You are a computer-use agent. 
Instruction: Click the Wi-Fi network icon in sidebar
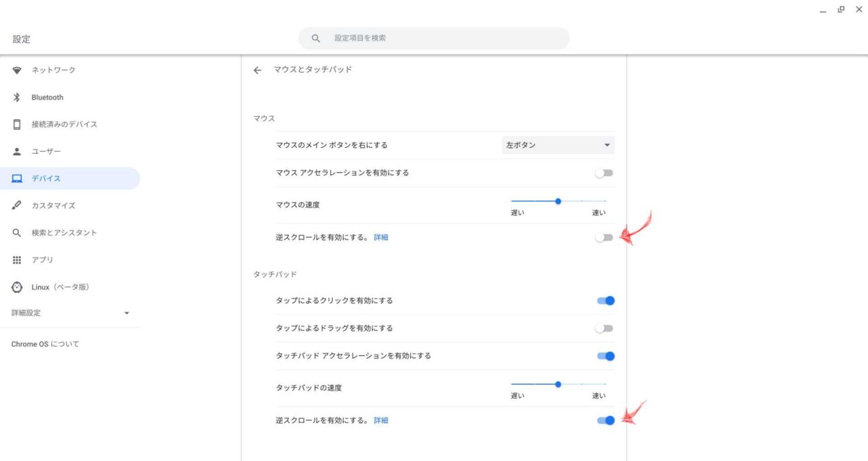17,71
